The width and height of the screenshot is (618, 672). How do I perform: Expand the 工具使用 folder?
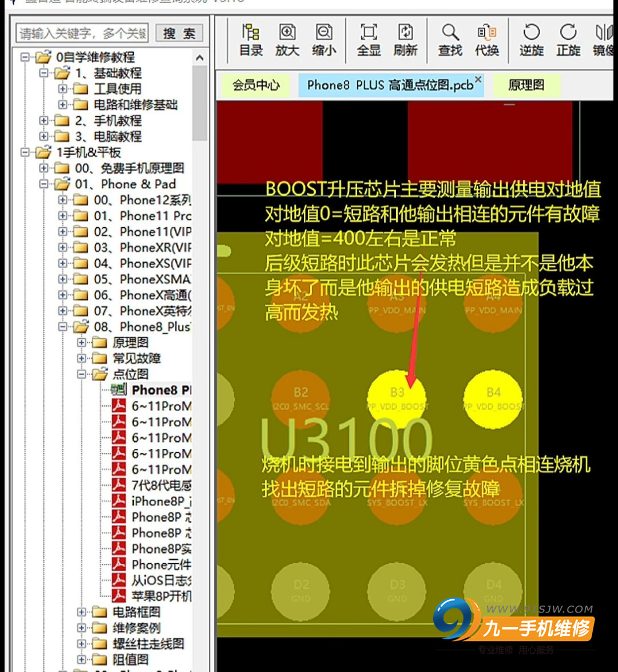pyautogui.click(x=62, y=88)
